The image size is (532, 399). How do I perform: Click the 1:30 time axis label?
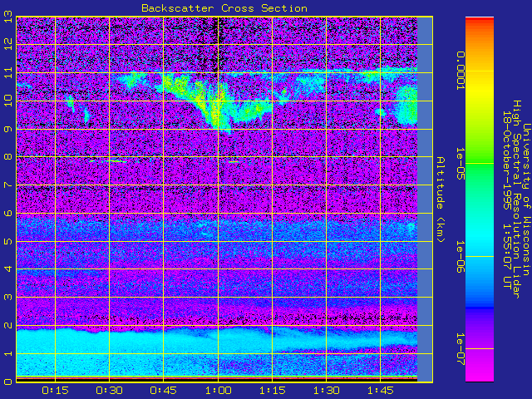[327, 391]
